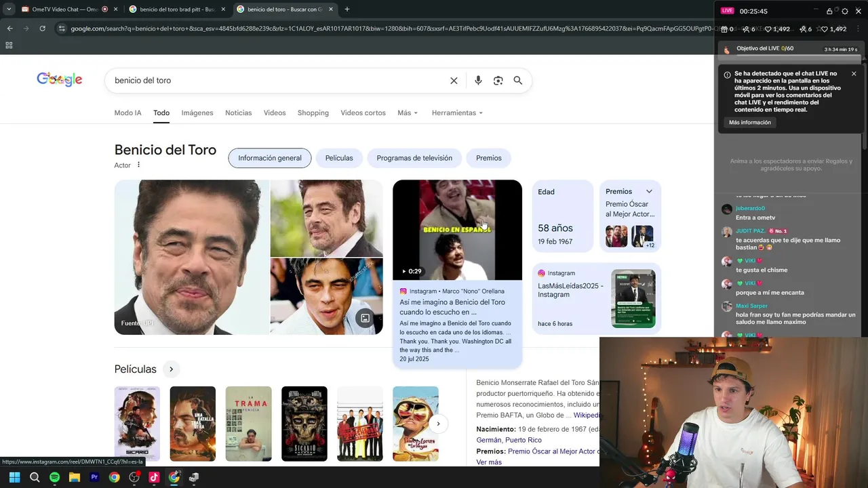Switch to Modo IA tab
Image resolution: width=868 pixels, height=488 pixels.
[127, 113]
